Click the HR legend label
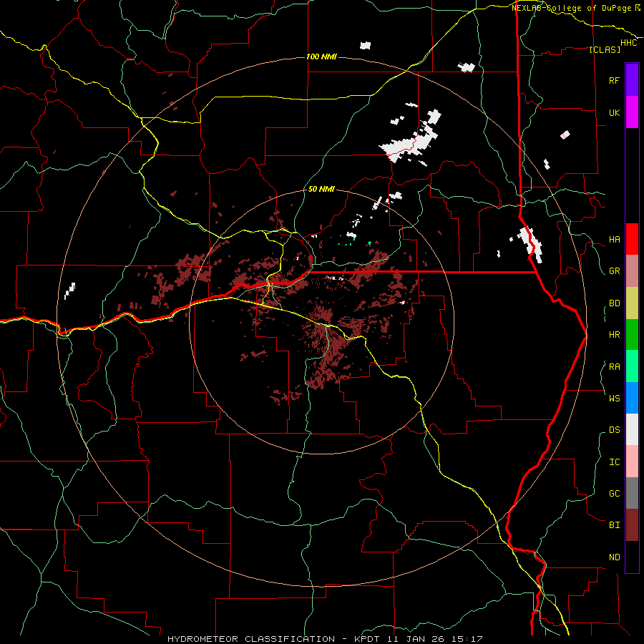This screenshot has height=644, width=644. tap(614, 335)
